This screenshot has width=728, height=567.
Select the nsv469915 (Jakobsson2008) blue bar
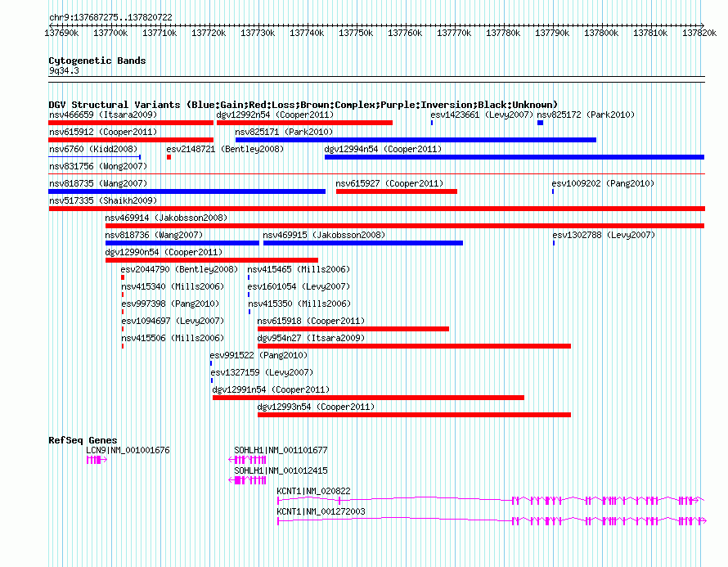coord(363,243)
